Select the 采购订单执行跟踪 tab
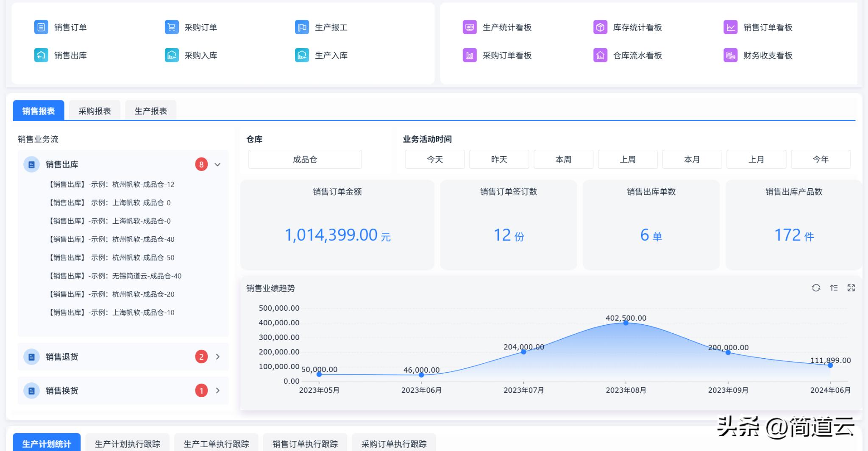868x451 pixels. pos(394,443)
